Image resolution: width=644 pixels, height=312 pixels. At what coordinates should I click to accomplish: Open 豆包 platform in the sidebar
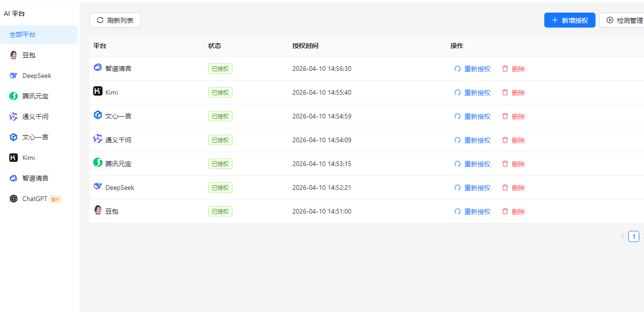click(x=39, y=55)
